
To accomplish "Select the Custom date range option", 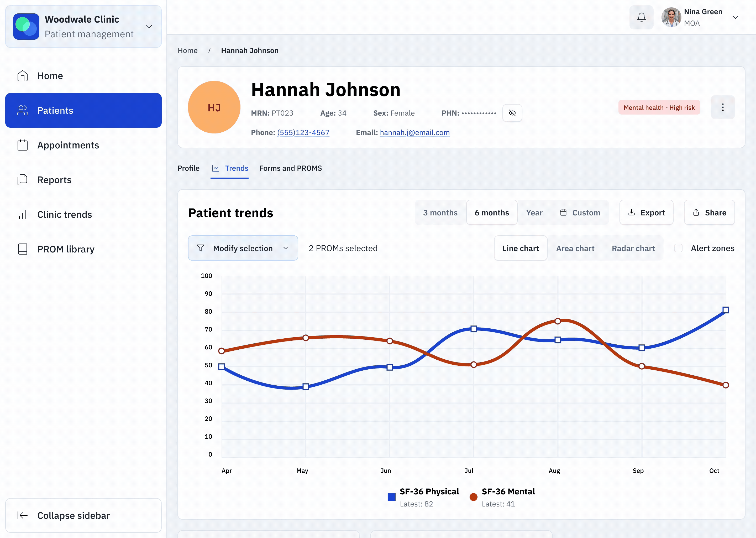I will pyautogui.click(x=580, y=212).
